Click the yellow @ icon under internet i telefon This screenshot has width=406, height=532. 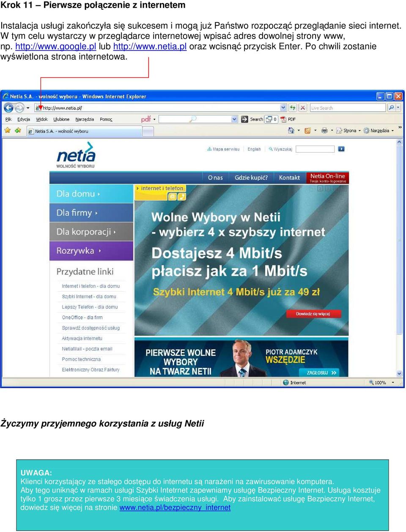pos(173,196)
